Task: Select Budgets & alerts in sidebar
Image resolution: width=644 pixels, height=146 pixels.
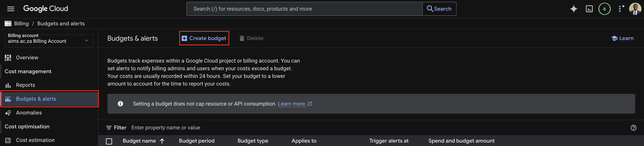Action: coord(49,99)
